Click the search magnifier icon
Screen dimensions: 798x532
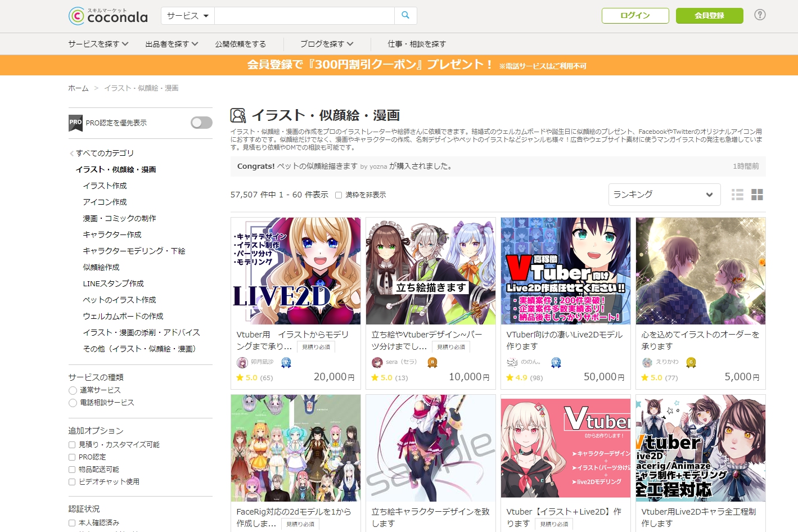coord(405,16)
